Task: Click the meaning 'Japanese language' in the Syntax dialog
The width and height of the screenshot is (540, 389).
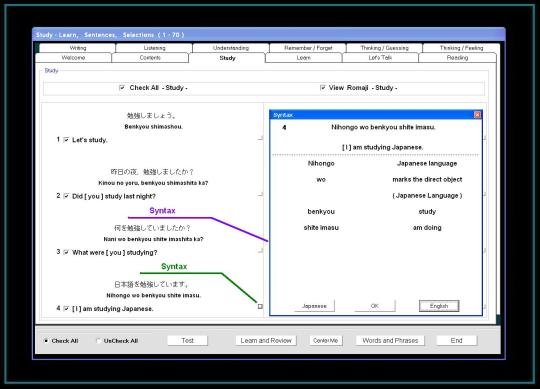Action: click(427, 164)
